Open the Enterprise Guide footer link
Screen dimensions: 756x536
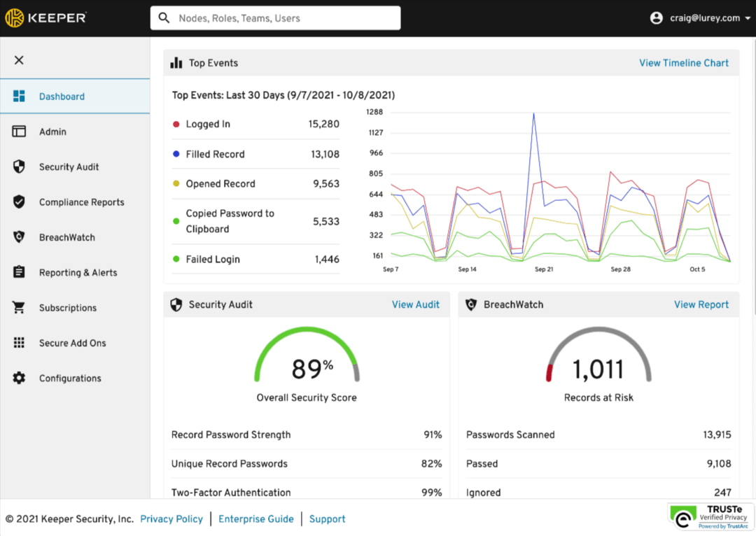click(255, 519)
